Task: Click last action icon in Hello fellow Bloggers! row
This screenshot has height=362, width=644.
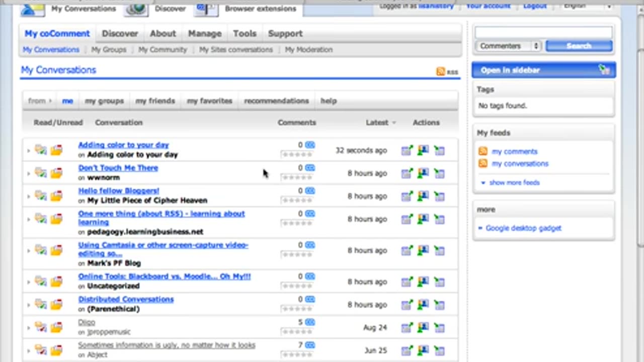Action: click(440, 196)
